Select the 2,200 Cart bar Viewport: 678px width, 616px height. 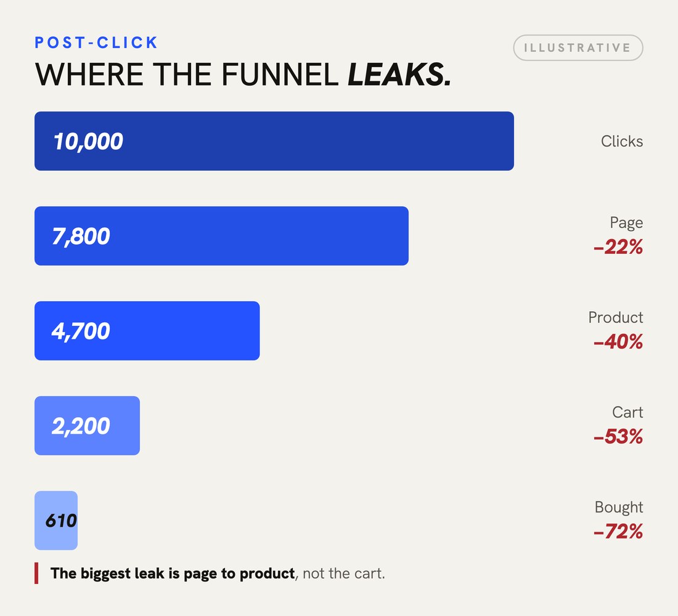88,426
